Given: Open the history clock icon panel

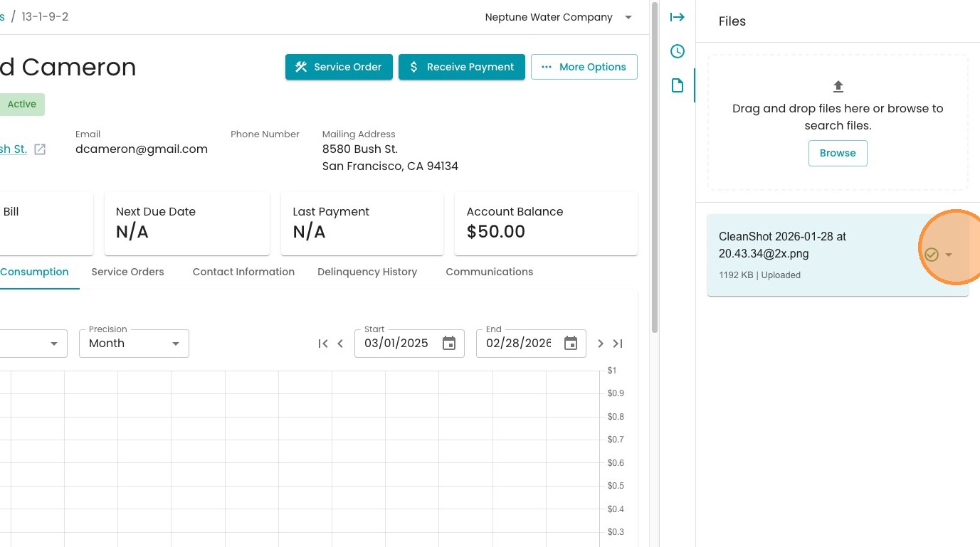Looking at the screenshot, I should click(677, 51).
